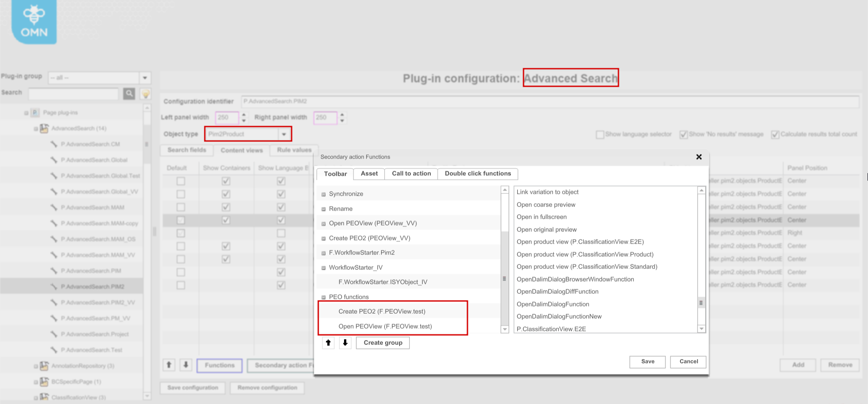Open the Content views tab
The width and height of the screenshot is (868, 404).
241,150
